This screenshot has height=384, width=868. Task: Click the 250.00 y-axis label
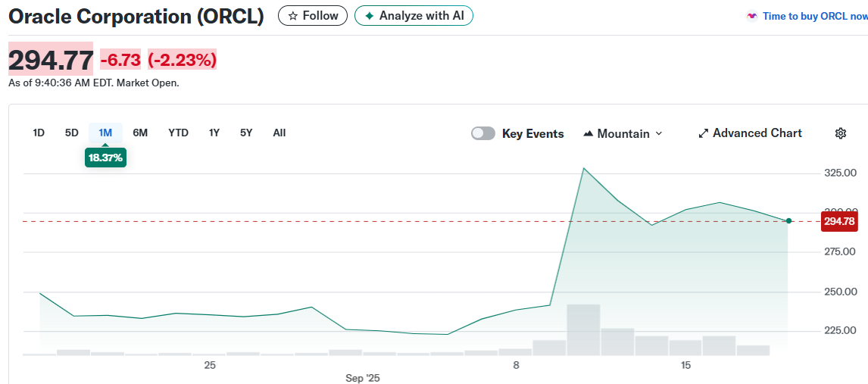click(840, 292)
